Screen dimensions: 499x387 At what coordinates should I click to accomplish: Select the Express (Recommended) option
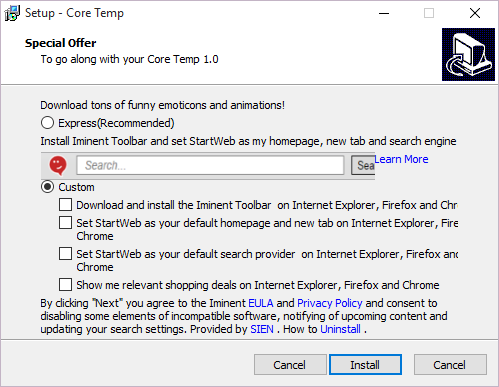click(47, 123)
